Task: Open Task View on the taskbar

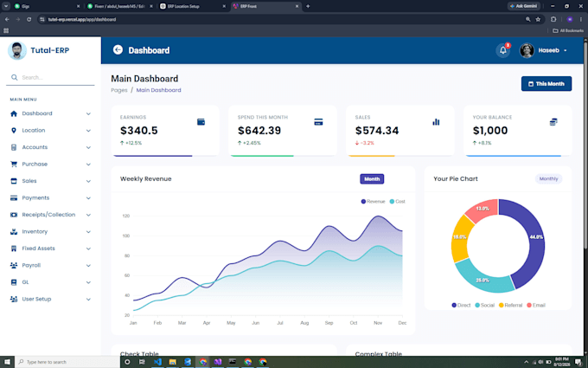Action: [x=142, y=362]
